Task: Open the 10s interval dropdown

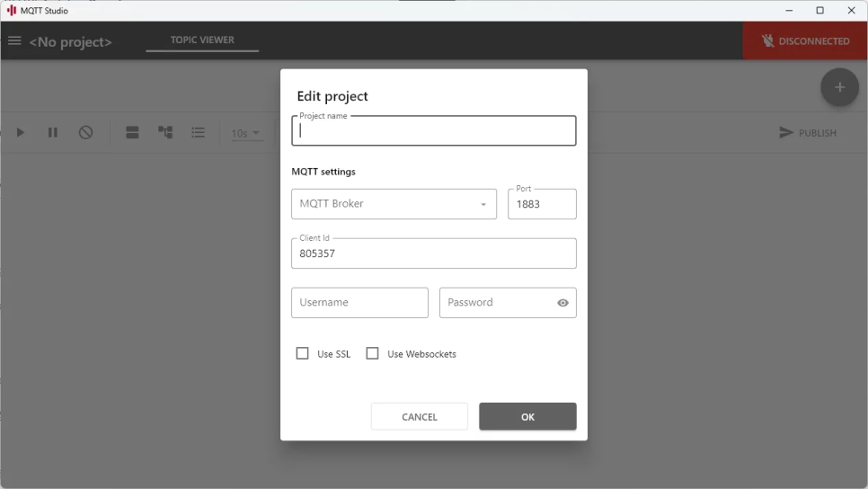Action: pos(246,133)
